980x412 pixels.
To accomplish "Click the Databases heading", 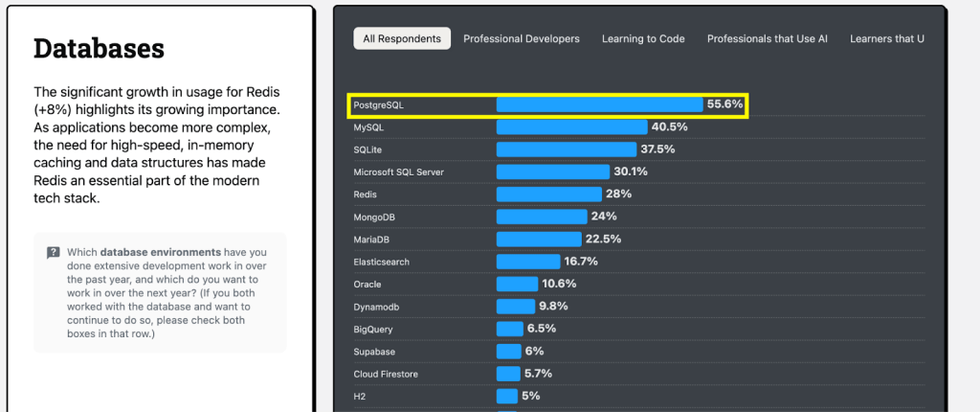I will 99,48.
